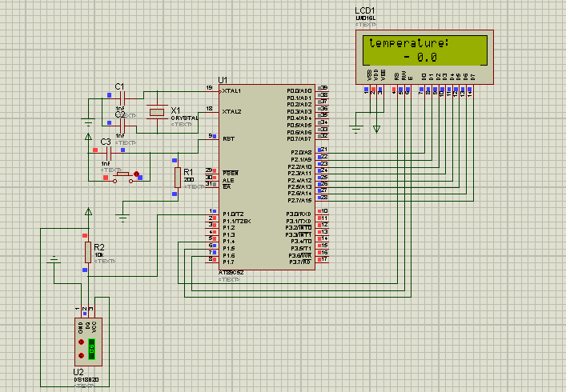Image resolution: width=566 pixels, height=392 pixels.
Task: Click the XTAL1 pin label on U1
Action: point(231,91)
